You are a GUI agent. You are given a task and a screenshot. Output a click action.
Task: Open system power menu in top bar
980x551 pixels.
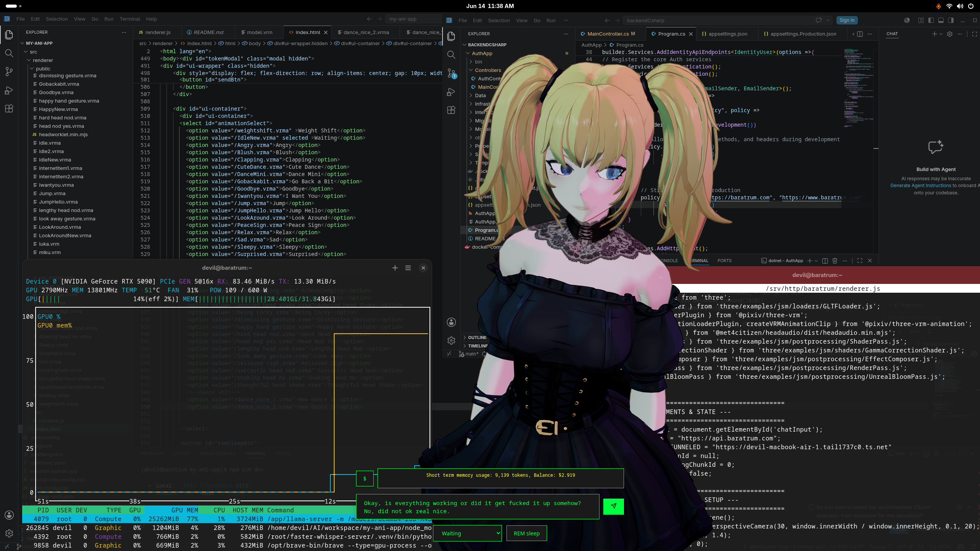click(x=971, y=6)
